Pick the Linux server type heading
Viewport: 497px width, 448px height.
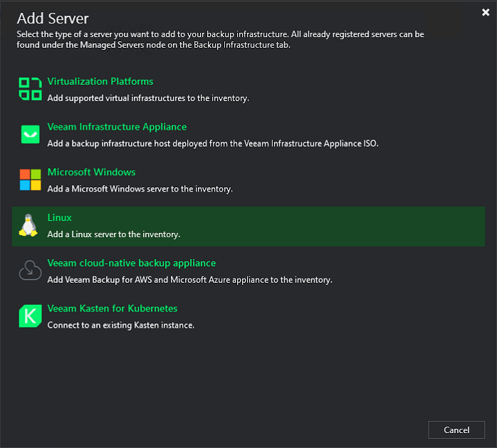[x=59, y=217]
